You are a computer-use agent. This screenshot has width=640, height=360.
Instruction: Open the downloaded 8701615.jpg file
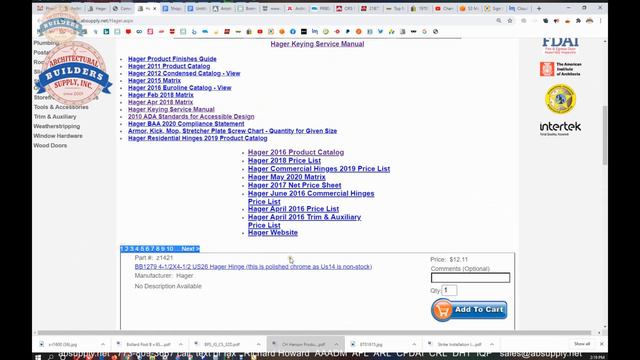tap(371, 344)
